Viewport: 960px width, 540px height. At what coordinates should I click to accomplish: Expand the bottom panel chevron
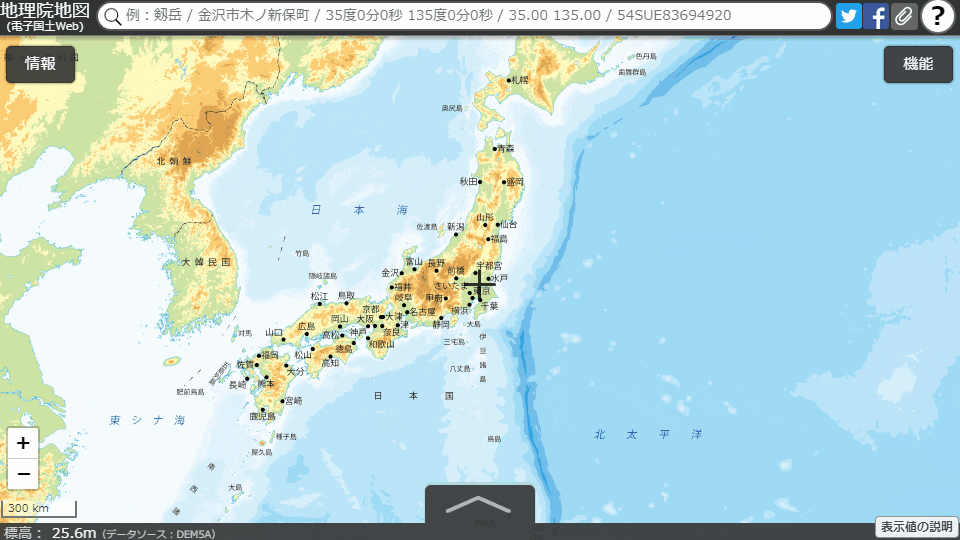point(479,504)
